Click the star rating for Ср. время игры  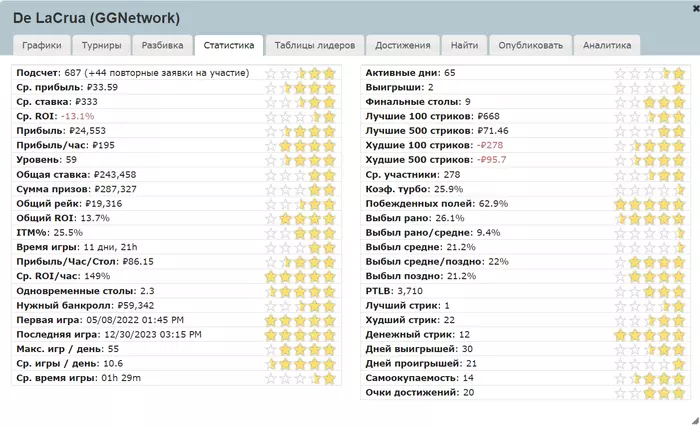(x=300, y=378)
